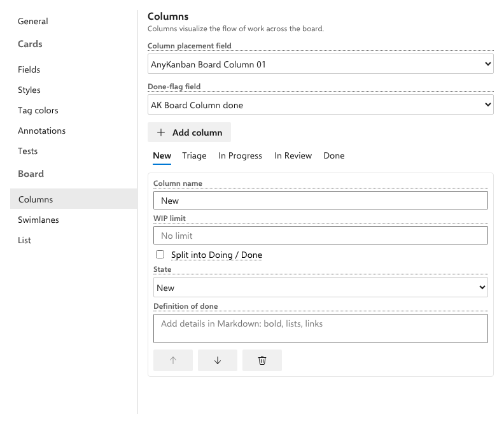Switch to the Triage column tab

point(194,155)
